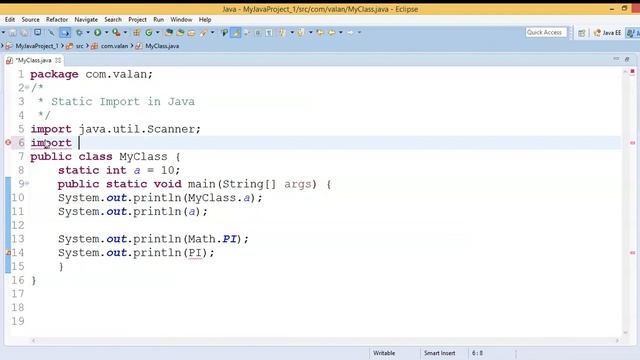Click the Quick Access search field

click(x=546, y=32)
